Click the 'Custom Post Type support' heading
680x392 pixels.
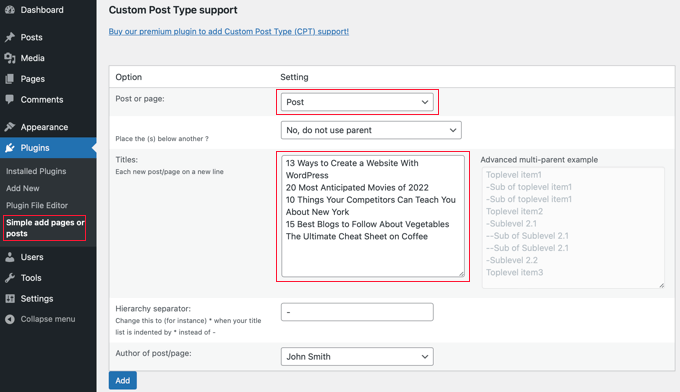click(173, 10)
